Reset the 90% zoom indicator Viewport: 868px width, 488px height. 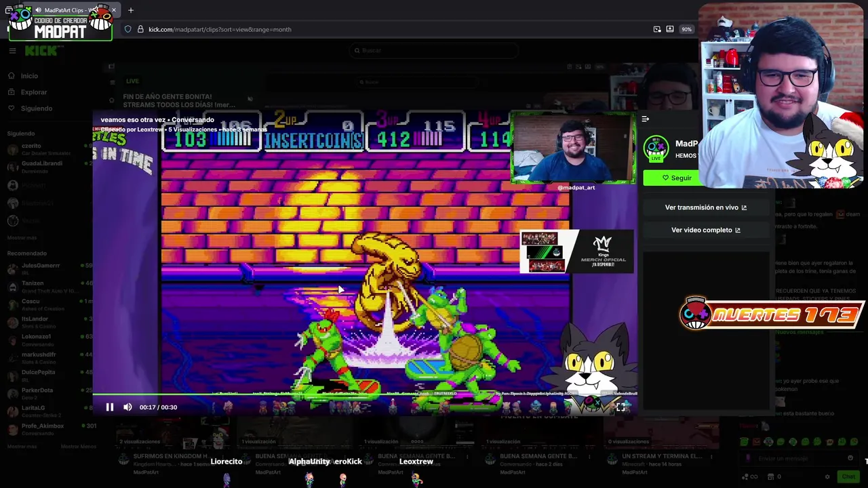coord(686,29)
